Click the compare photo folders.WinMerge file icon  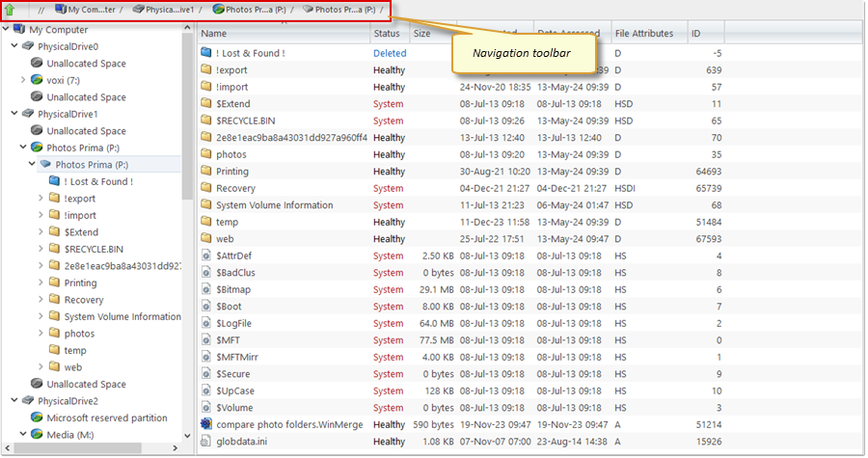[205, 424]
